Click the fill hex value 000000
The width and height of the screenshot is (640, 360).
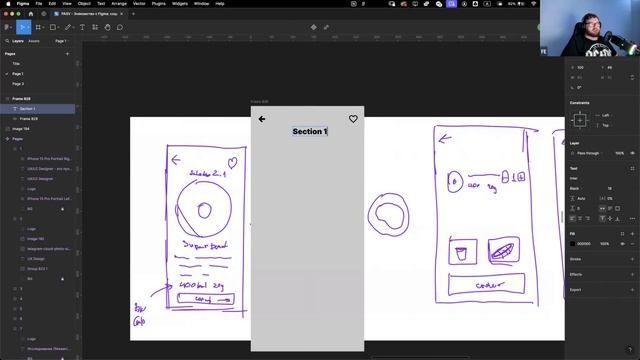[584, 244]
